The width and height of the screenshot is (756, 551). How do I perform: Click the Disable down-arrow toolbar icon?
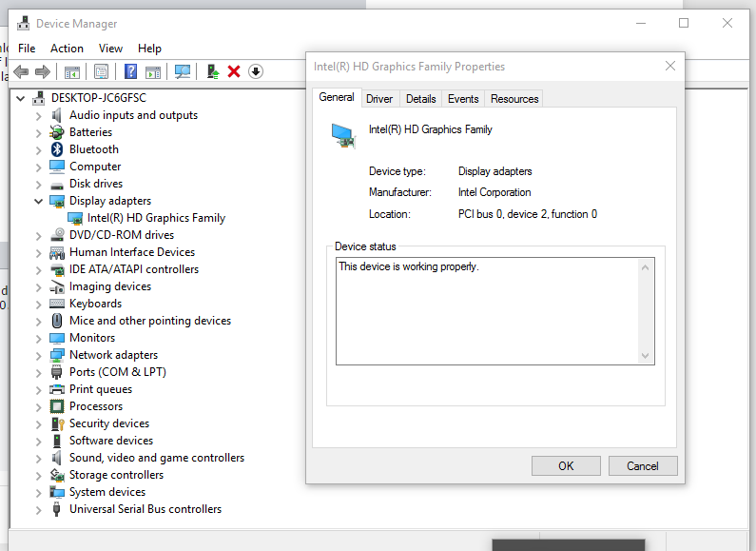[256, 72]
